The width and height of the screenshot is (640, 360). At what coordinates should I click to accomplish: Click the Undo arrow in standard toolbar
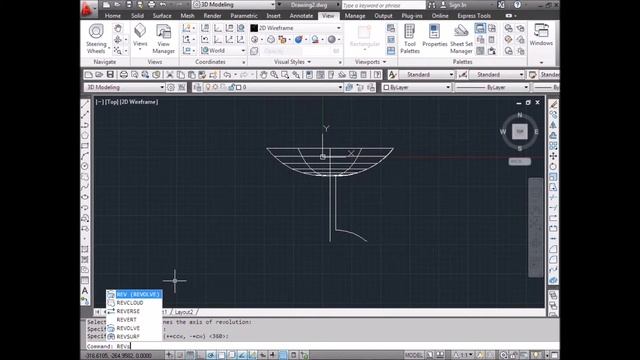click(x=227, y=75)
